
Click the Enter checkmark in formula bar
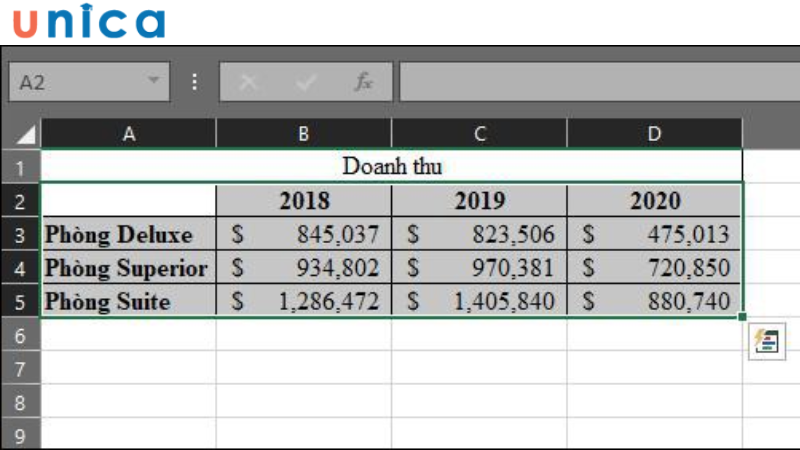point(306,82)
